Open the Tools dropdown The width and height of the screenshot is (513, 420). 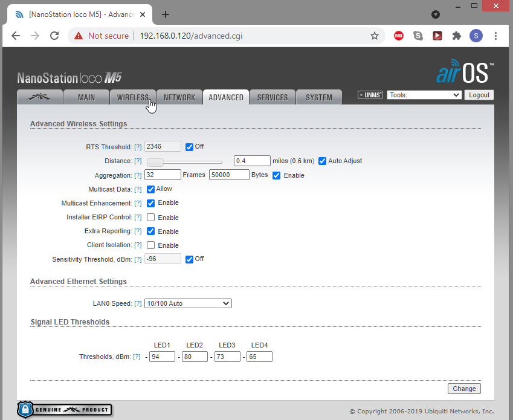coord(424,95)
